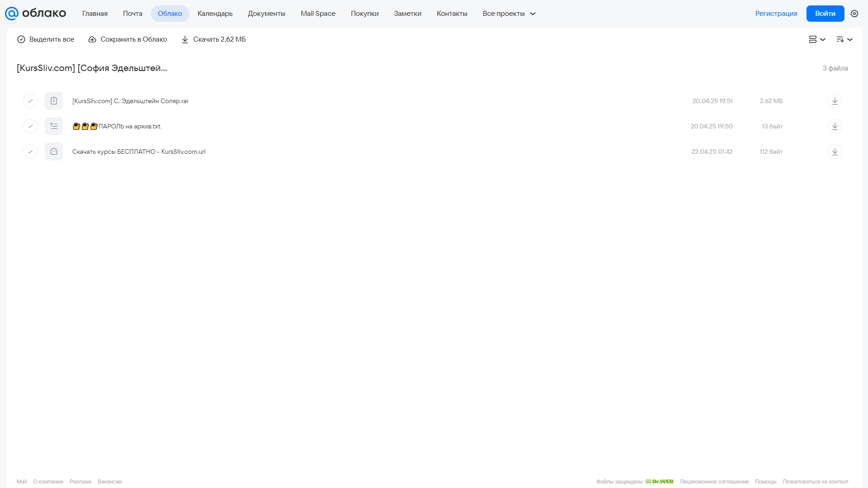
Task: Open the list view mode dropdown
Action: tap(817, 39)
